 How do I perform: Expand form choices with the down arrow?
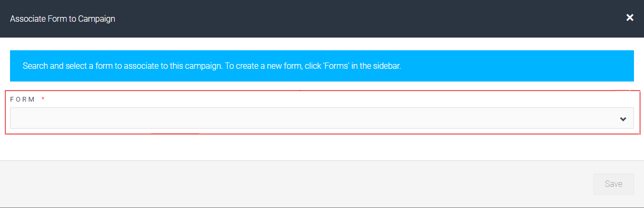point(623,119)
